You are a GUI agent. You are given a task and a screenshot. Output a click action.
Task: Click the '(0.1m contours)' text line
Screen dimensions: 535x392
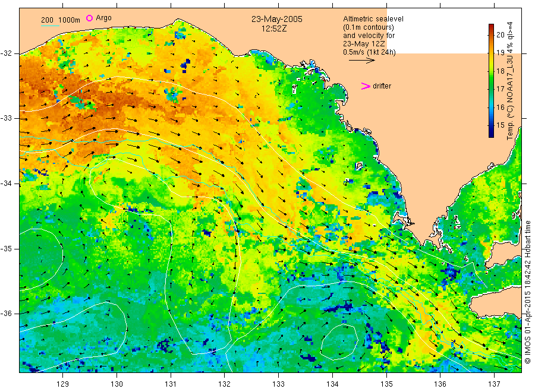point(368,27)
